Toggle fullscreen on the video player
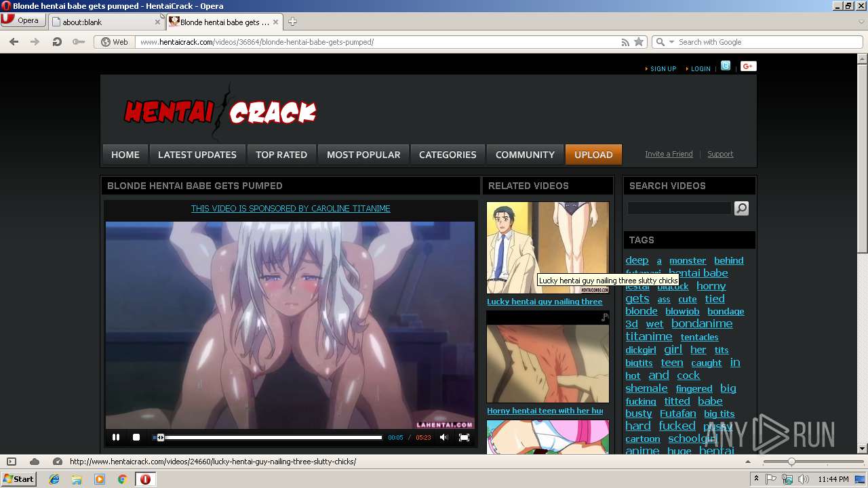The height and width of the screenshot is (488, 868). pos(464,437)
